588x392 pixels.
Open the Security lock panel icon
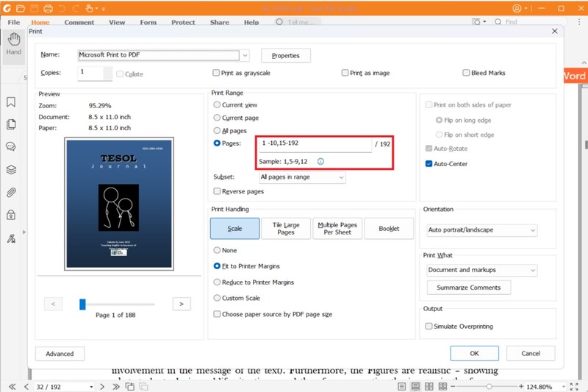tap(11, 215)
